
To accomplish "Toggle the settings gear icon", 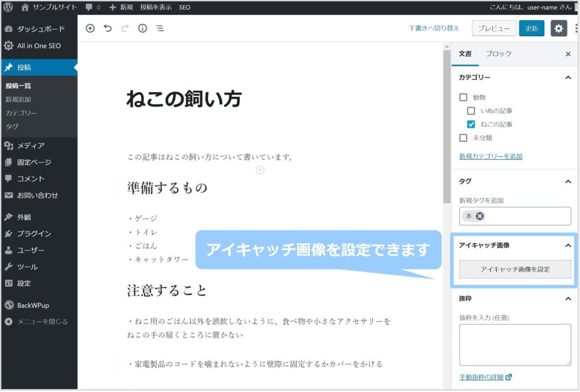I will coord(558,28).
